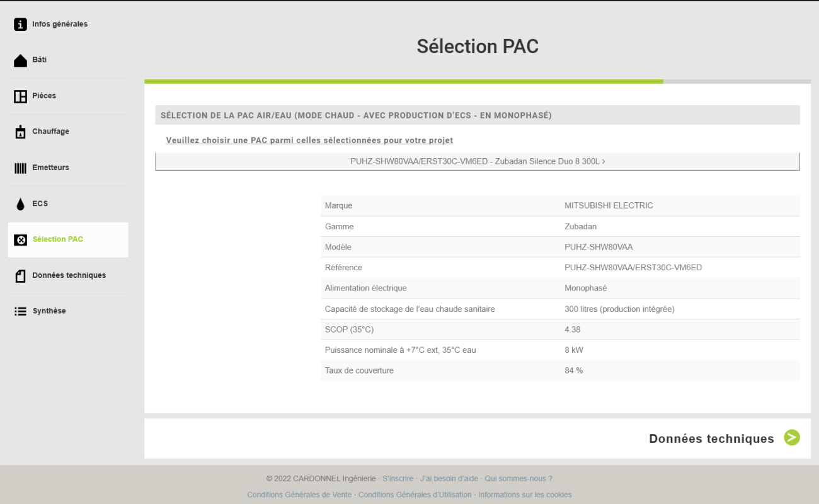Click the Sélection PAC page heading
This screenshot has height=504, width=819.
click(478, 46)
